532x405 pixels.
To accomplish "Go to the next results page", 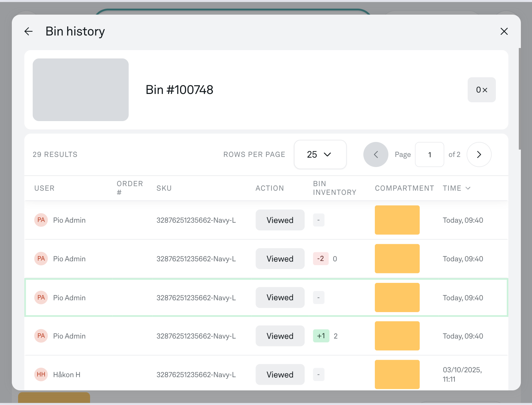I will [x=479, y=154].
